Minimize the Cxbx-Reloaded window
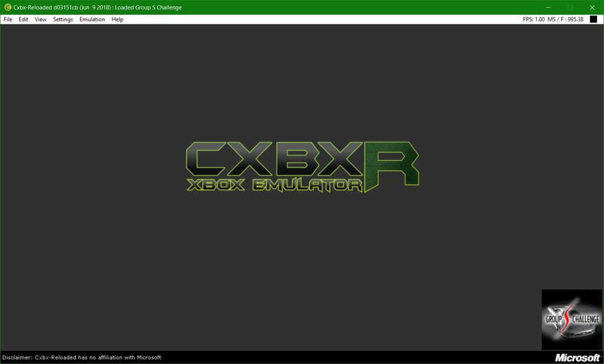This screenshot has height=364, width=604. pos(547,7)
